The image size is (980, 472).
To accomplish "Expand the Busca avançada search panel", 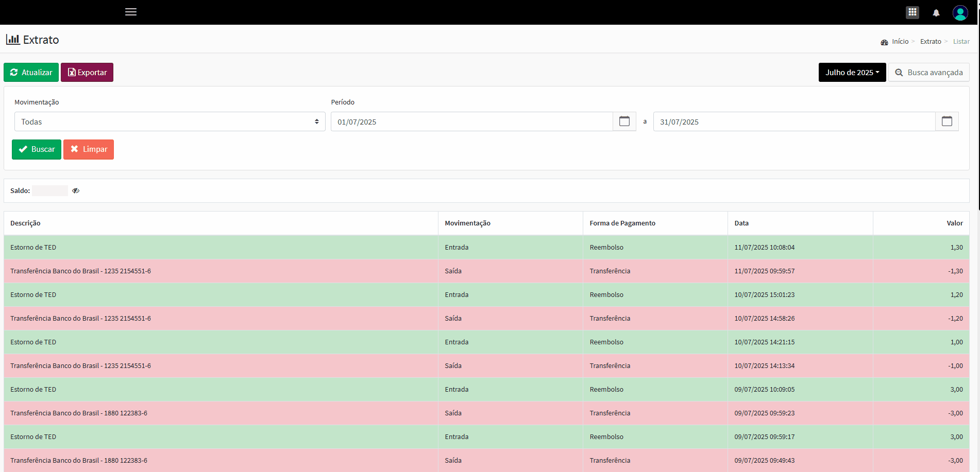I will pos(928,73).
